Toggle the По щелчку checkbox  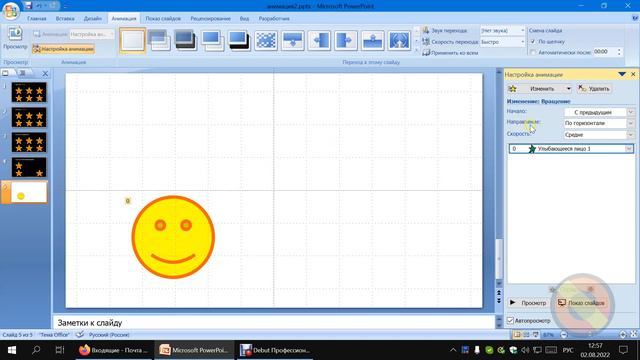533,42
